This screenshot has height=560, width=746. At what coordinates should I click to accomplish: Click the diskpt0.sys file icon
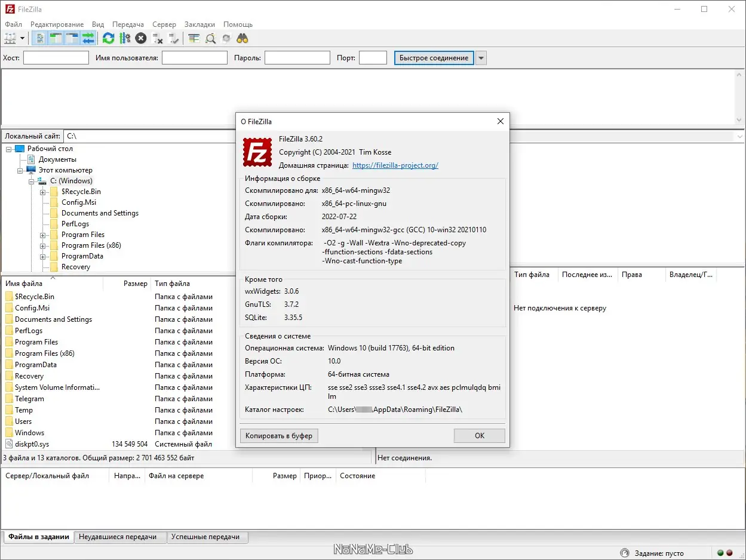pos(9,444)
